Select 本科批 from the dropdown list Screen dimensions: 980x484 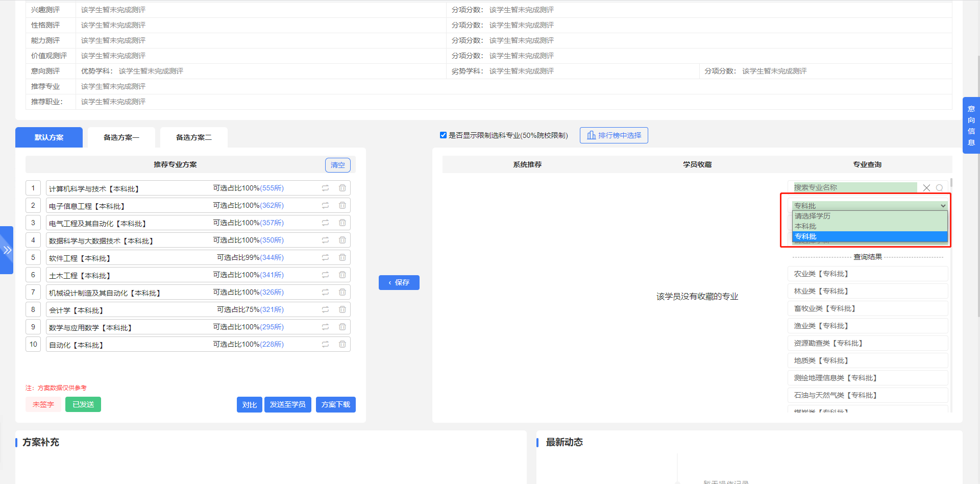click(806, 226)
